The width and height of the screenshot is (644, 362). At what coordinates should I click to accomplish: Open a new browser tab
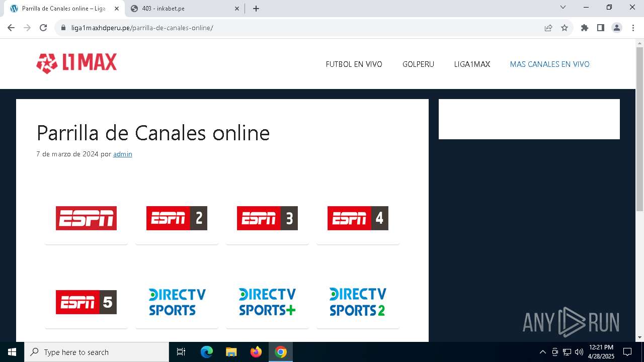click(x=256, y=9)
